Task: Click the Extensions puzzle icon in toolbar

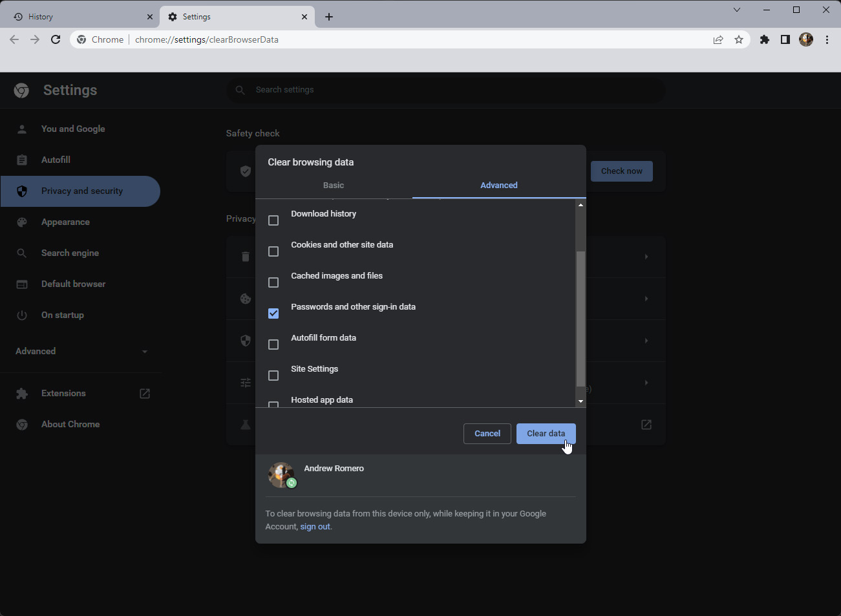Action: [765, 39]
